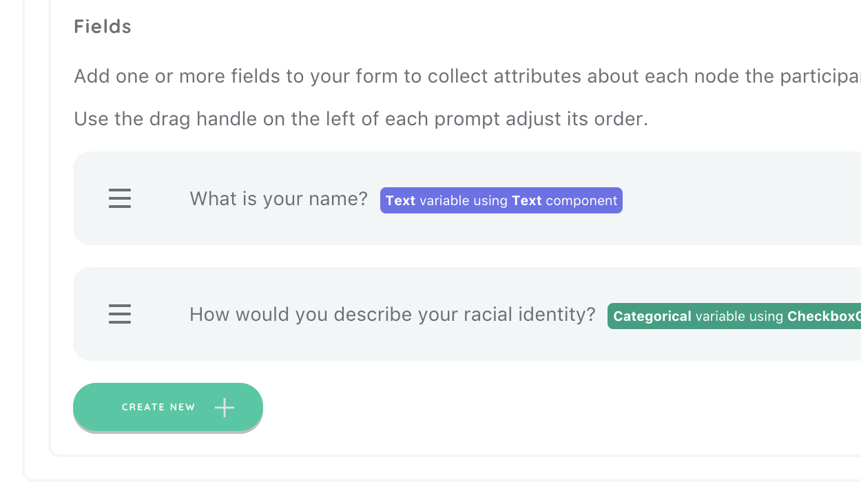The image size is (861, 504).
Task: Click the bold "CheckboxG" component name in the badge
Action: (x=824, y=316)
